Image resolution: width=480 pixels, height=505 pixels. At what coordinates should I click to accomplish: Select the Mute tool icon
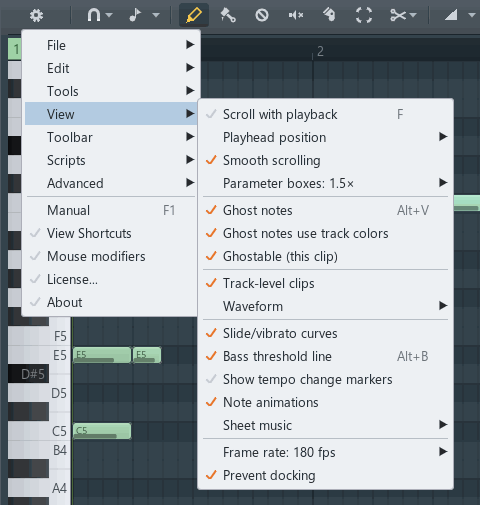coord(296,15)
